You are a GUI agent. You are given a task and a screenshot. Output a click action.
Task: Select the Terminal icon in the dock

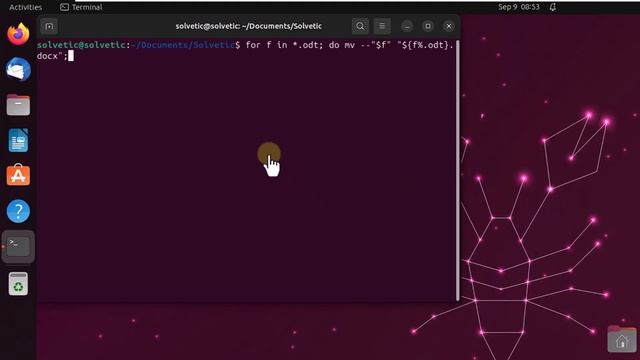click(x=18, y=247)
